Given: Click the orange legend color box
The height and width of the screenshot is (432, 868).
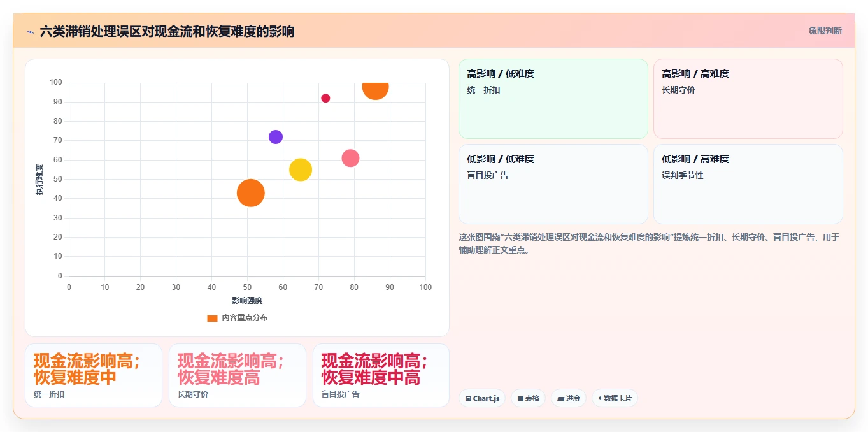Looking at the screenshot, I should 212,318.
